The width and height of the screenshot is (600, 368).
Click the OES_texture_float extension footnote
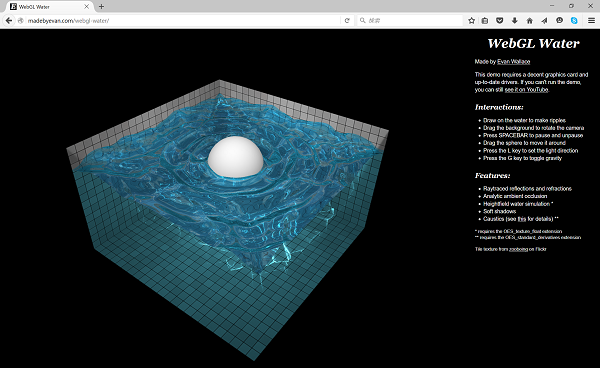coord(518,231)
